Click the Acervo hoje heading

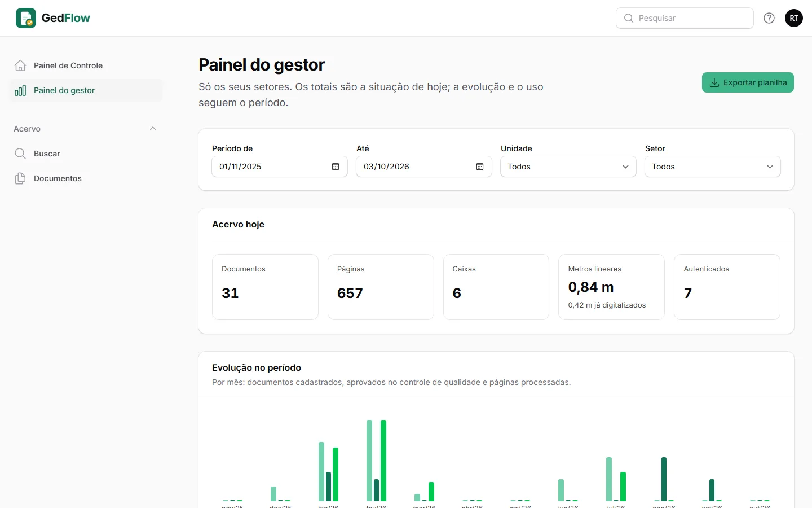[238, 225]
